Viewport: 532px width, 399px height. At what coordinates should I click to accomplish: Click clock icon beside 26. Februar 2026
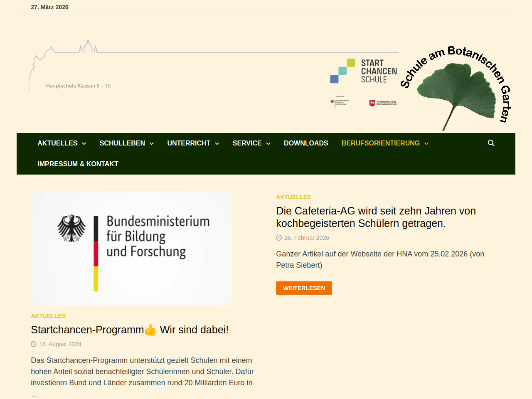[x=279, y=238]
